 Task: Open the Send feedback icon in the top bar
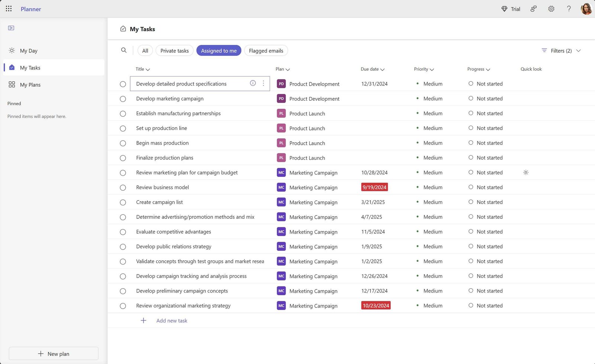[x=534, y=9]
